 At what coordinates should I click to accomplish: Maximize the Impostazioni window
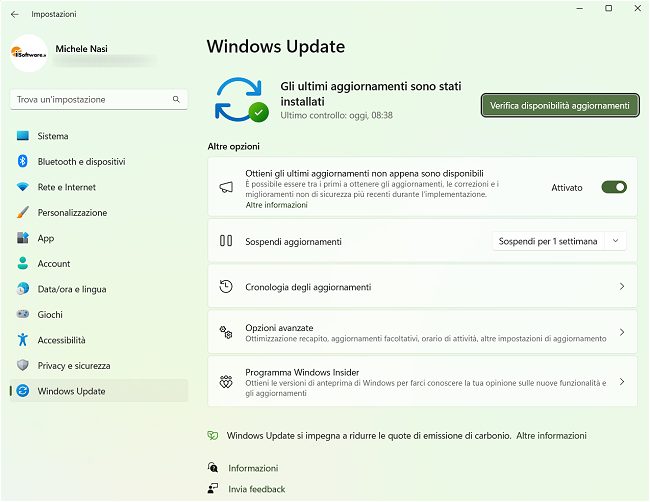(x=609, y=8)
